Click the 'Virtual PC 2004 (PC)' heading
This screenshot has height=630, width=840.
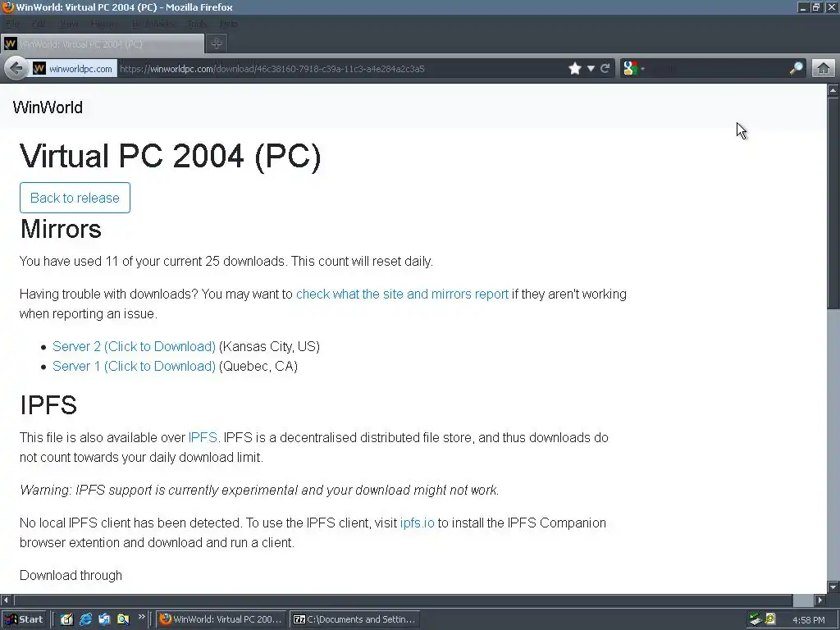171,157
